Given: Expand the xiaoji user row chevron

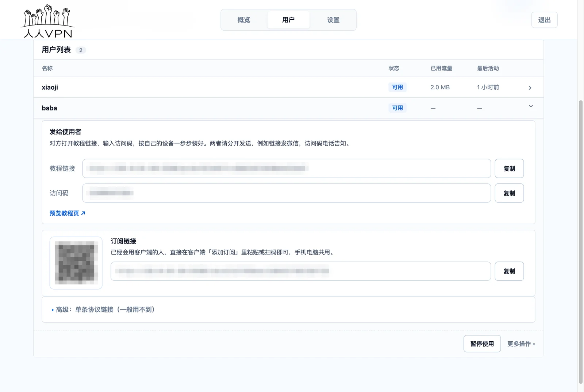Looking at the screenshot, I should pyautogui.click(x=530, y=88).
